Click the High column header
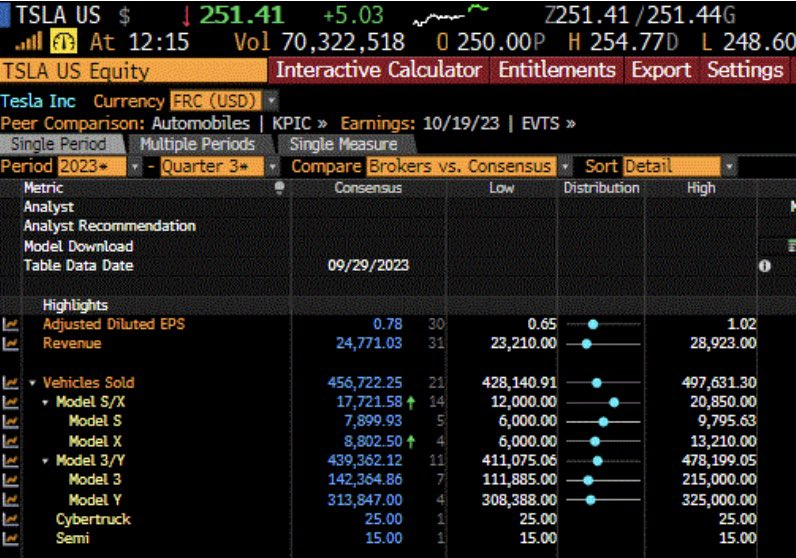796x558 pixels. (701, 188)
